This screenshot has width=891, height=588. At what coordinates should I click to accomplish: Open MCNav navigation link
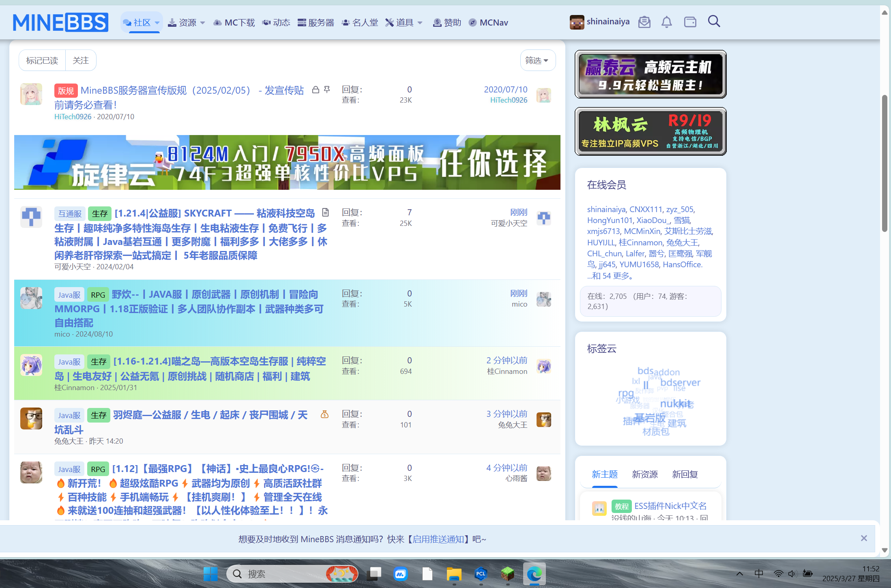[x=488, y=23]
